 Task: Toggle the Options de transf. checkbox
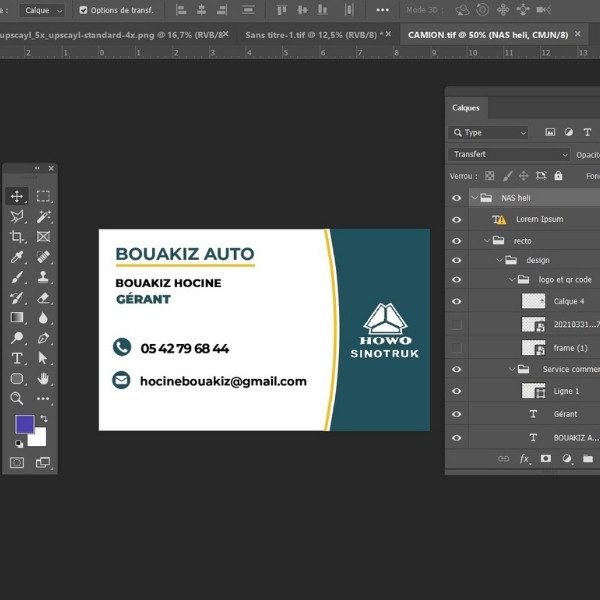pyautogui.click(x=82, y=10)
